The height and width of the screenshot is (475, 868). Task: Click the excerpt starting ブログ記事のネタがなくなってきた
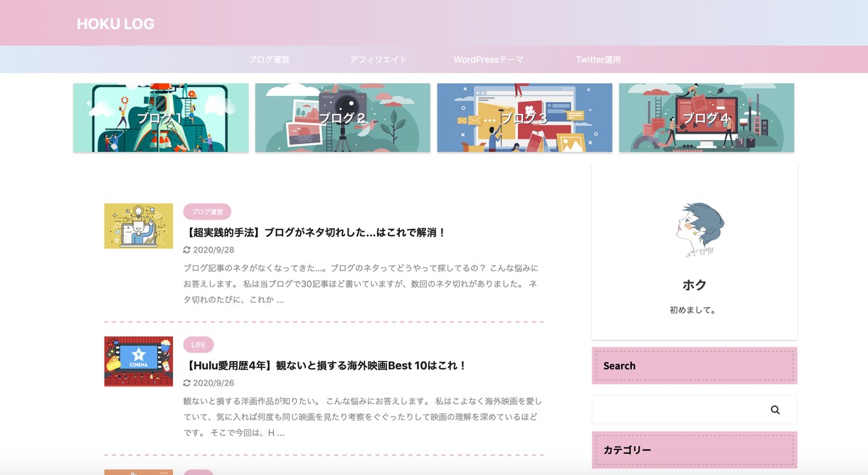[x=361, y=284]
